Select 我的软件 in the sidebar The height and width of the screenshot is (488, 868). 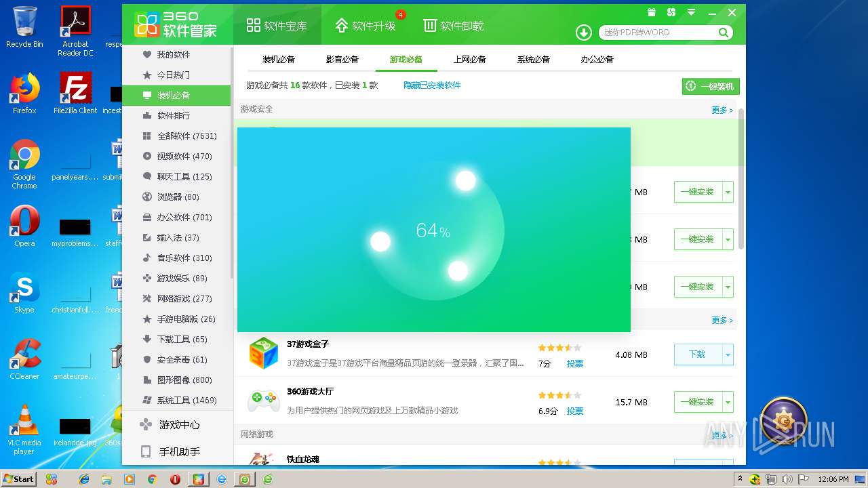coord(176,54)
